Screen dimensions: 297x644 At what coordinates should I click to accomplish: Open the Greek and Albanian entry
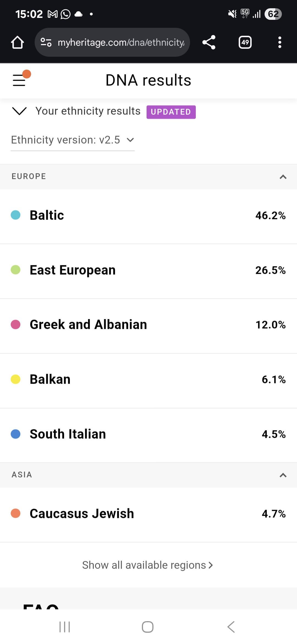click(148, 325)
